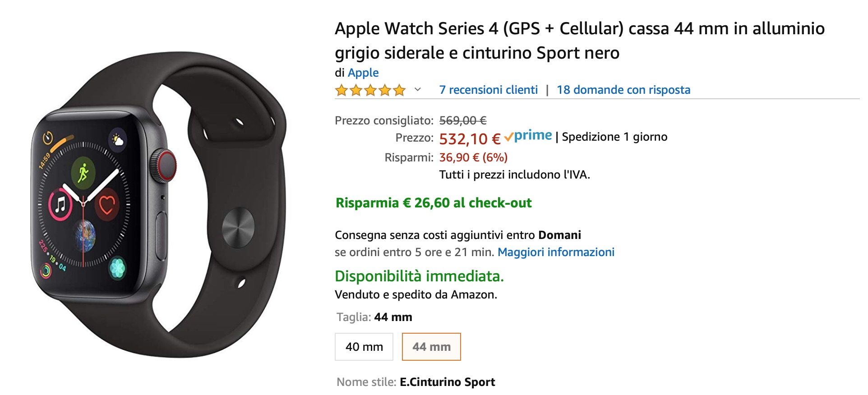Open the Apple brand page link
The image size is (868, 395).
363,72
